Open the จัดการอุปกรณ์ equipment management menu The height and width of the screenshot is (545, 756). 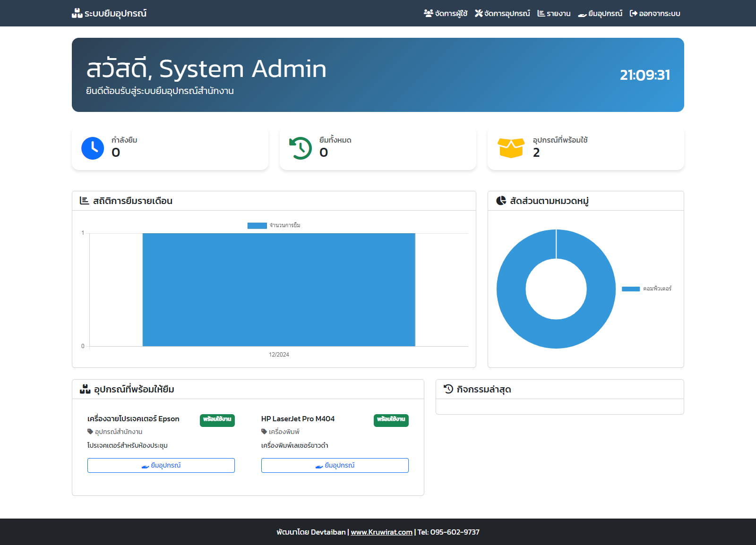[x=502, y=13]
